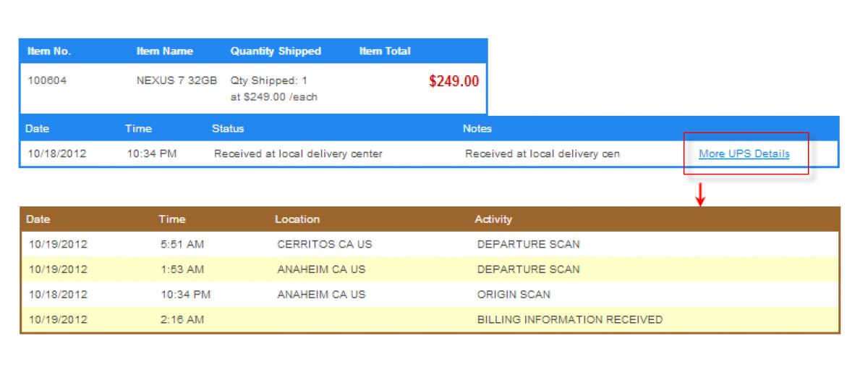The height and width of the screenshot is (391, 868).
Task: Click the Item Total column header
Action: 385,51
